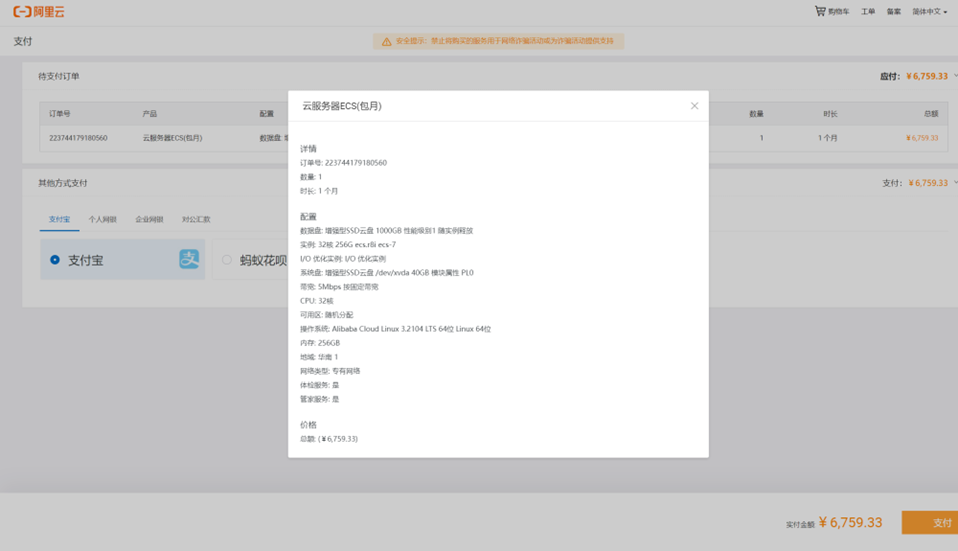This screenshot has width=958, height=551.
Task: Click the warning triangle icon in the safety banner
Action: (386, 42)
